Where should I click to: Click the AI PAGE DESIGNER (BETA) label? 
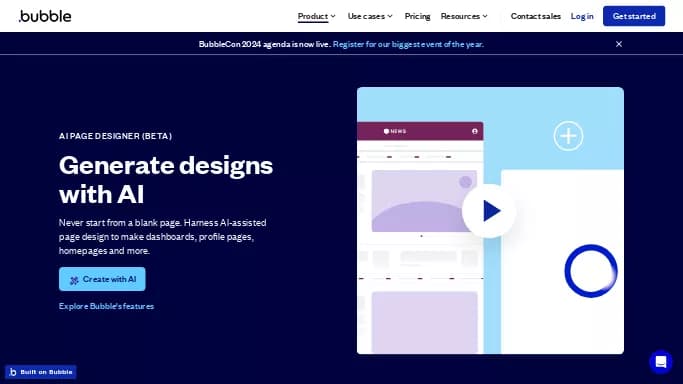(115, 136)
